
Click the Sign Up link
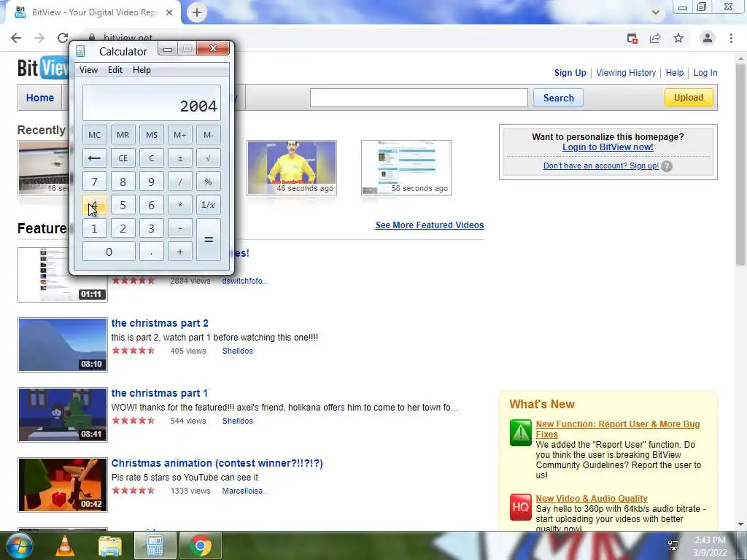570,73
